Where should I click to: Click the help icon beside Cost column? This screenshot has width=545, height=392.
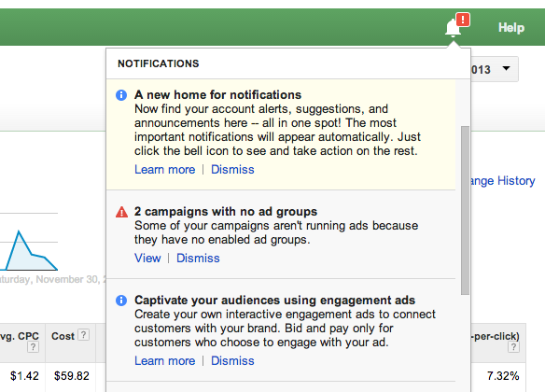(83, 335)
